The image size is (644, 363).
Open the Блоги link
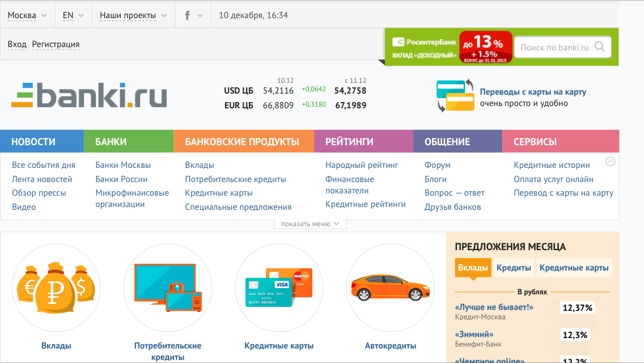435,179
